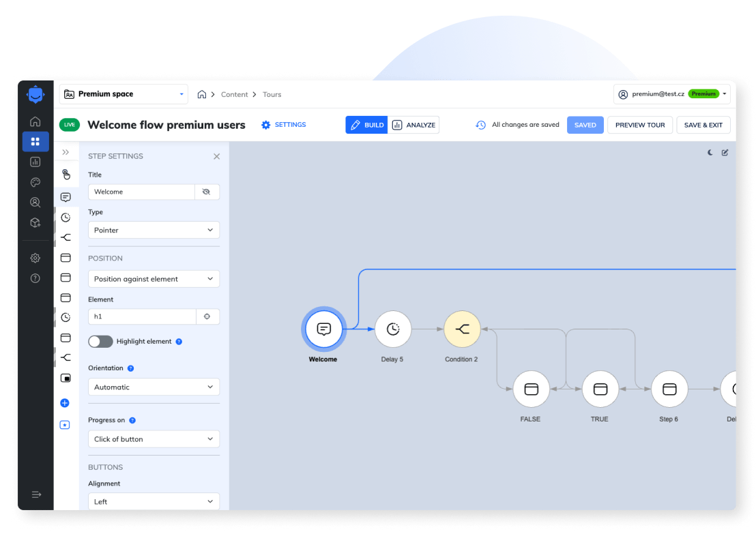The height and width of the screenshot is (549, 756).
Task: Select the Welcome pointer step icon in sidebar
Action: pyautogui.click(x=66, y=196)
